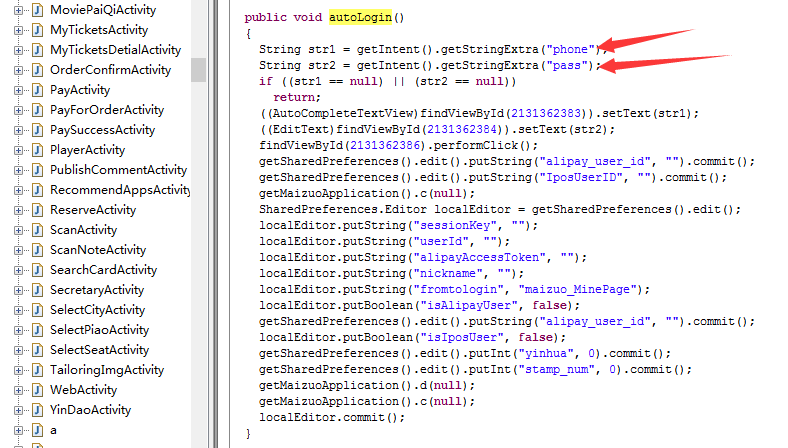Select TailoringImgActivity in the class tree

(x=107, y=370)
